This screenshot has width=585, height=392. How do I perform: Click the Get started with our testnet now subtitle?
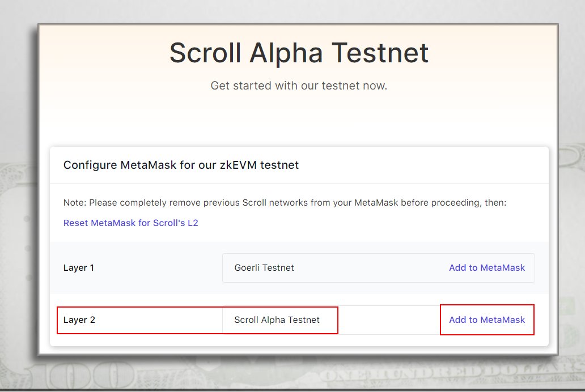(299, 86)
